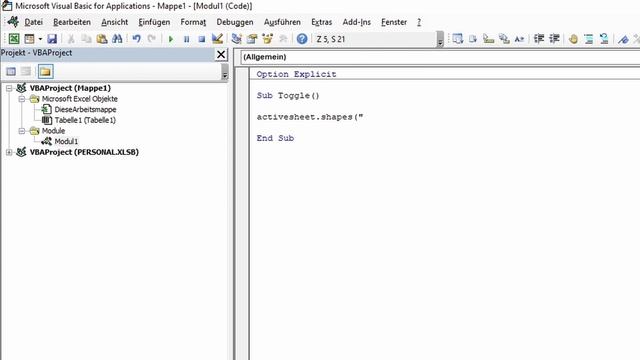Run the macro with green play icon
This screenshot has width=640, height=360.
click(x=171, y=39)
